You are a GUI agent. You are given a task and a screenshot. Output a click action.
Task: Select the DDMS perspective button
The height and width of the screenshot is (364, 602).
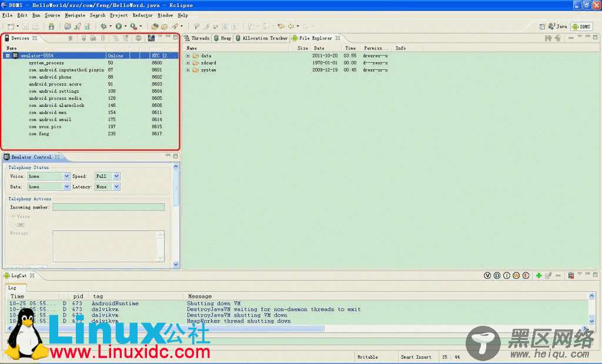(581, 26)
